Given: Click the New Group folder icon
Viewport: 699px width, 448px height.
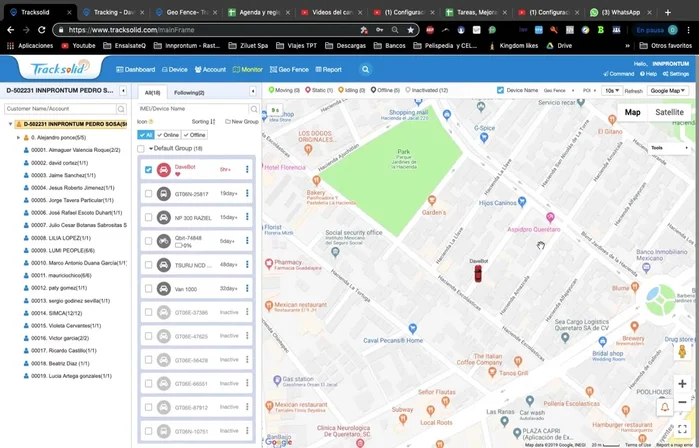Looking at the screenshot, I should [228, 122].
